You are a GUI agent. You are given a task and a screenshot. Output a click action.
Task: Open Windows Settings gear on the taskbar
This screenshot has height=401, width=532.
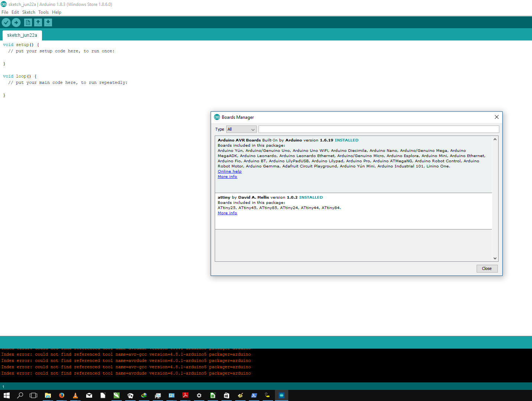click(199, 395)
